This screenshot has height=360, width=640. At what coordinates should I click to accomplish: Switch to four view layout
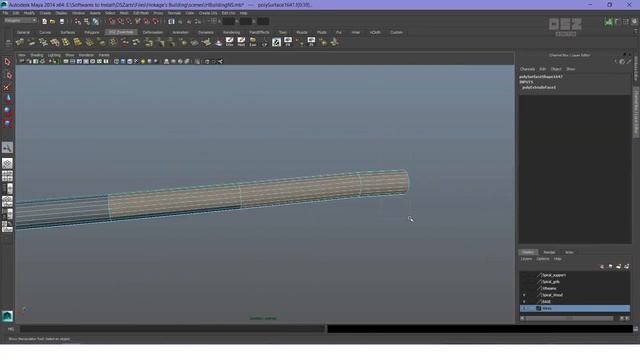[x=7, y=176]
